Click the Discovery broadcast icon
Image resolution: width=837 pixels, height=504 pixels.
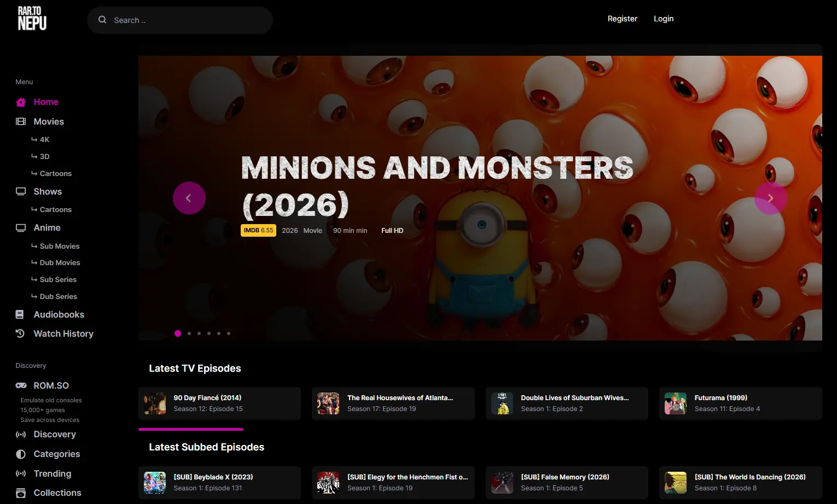click(x=21, y=435)
